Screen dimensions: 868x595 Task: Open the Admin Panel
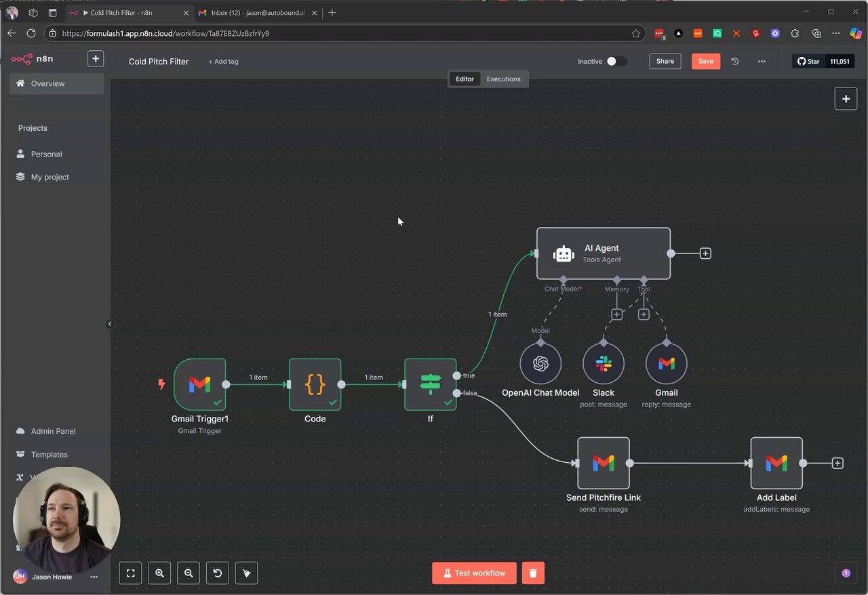click(57, 431)
